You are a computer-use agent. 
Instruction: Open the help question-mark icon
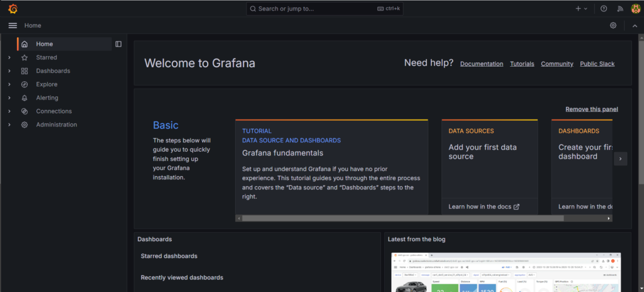(604, 9)
